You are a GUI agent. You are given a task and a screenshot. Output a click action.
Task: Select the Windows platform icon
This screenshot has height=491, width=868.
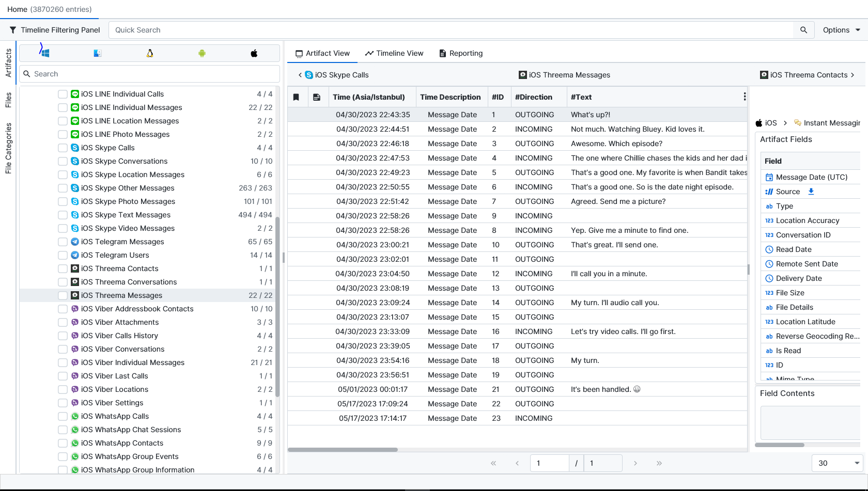coord(45,53)
